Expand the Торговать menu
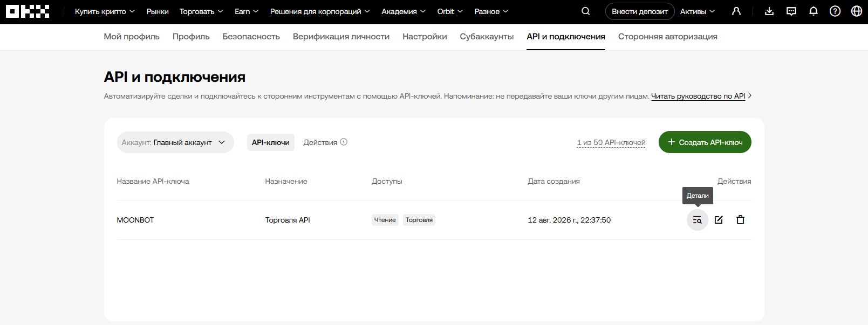The width and height of the screenshot is (868, 325). click(x=201, y=11)
